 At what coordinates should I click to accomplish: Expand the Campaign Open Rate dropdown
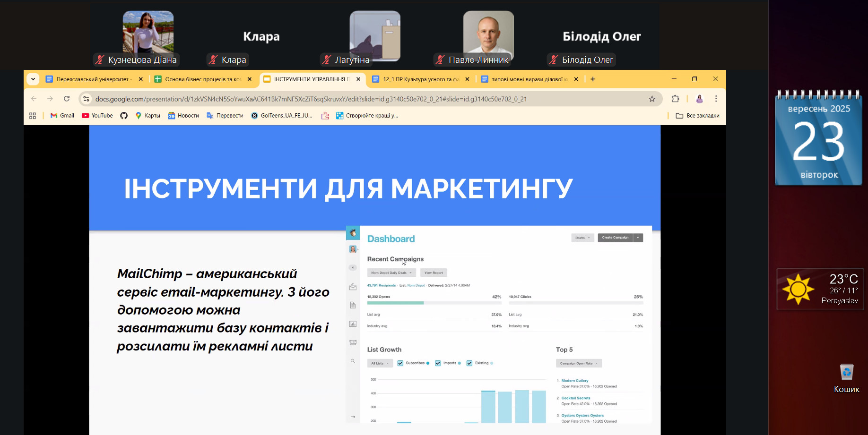pyautogui.click(x=579, y=363)
